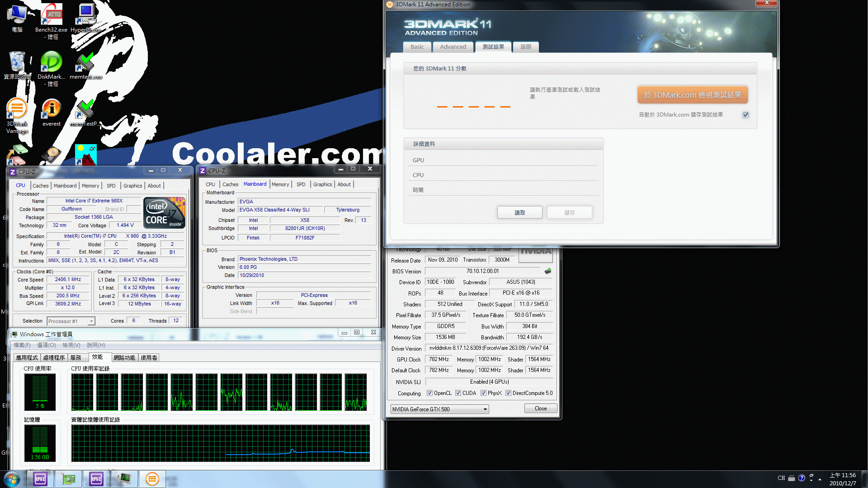This screenshot has width=868, height=488.
Task: Click the 確取 confirm button
Action: [x=519, y=213]
